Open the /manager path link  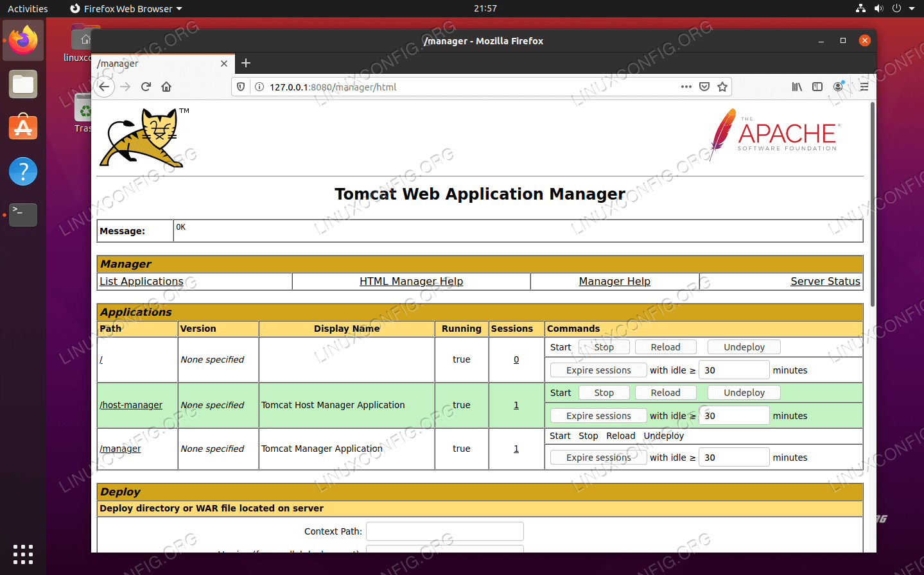coord(120,449)
